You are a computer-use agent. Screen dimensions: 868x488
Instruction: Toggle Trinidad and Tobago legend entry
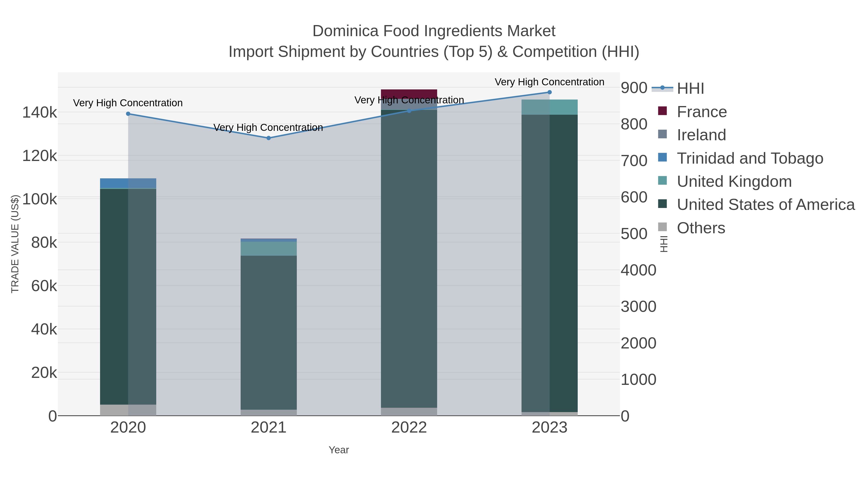click(741, 158)
